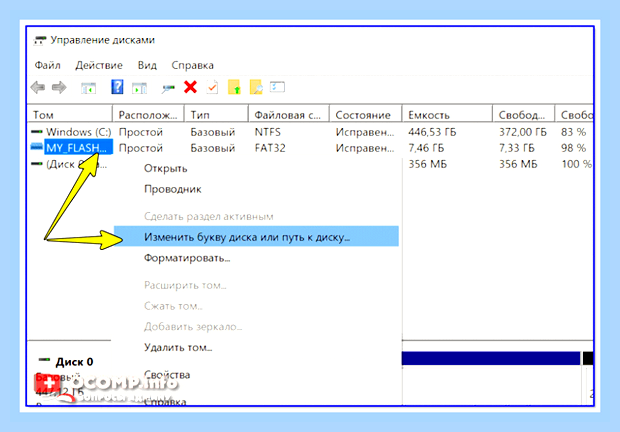Click Базовый in the Windows (C:) row

click(213, 132)
